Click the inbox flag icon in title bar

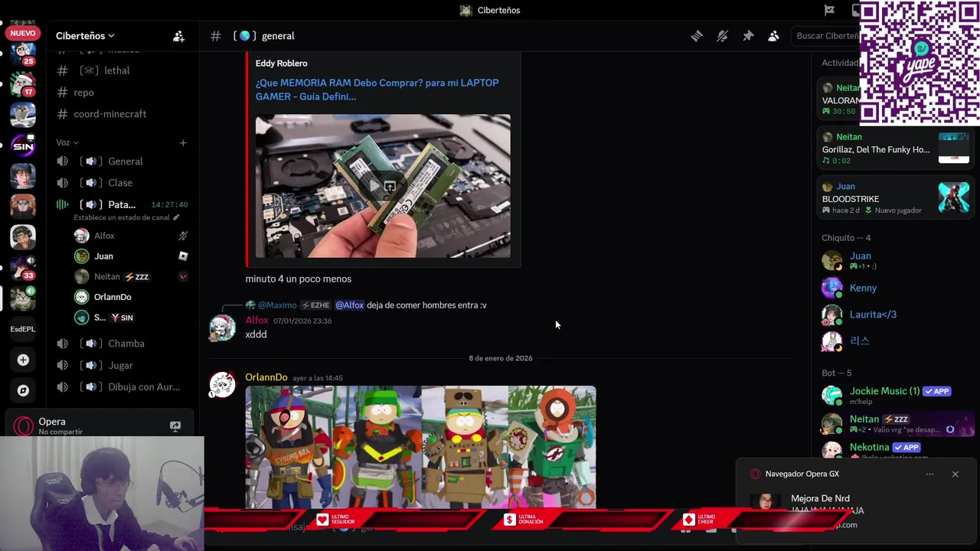tap(829, 10)
